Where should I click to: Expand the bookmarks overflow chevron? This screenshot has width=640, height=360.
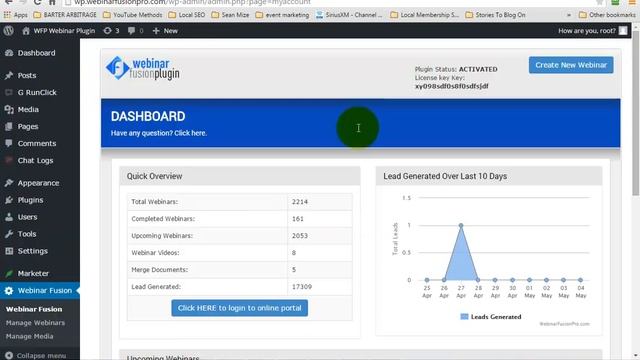pos(569,15)
